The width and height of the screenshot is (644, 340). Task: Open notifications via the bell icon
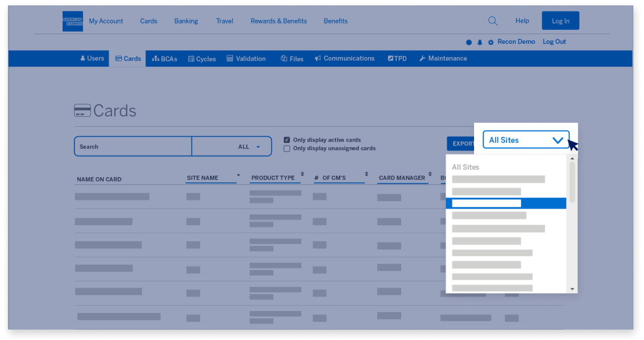[x=480, y=42]
